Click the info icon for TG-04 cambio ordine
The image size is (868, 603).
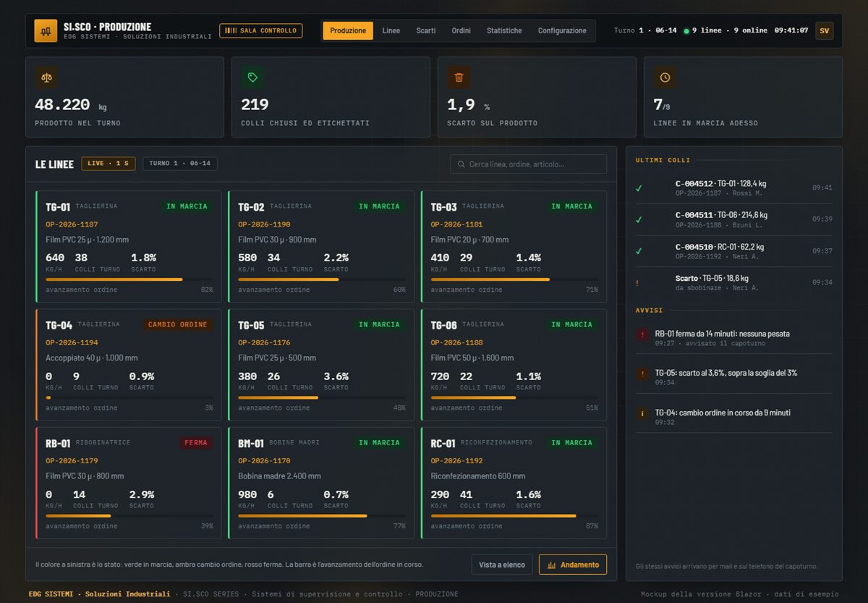click(x=642, y=413)
